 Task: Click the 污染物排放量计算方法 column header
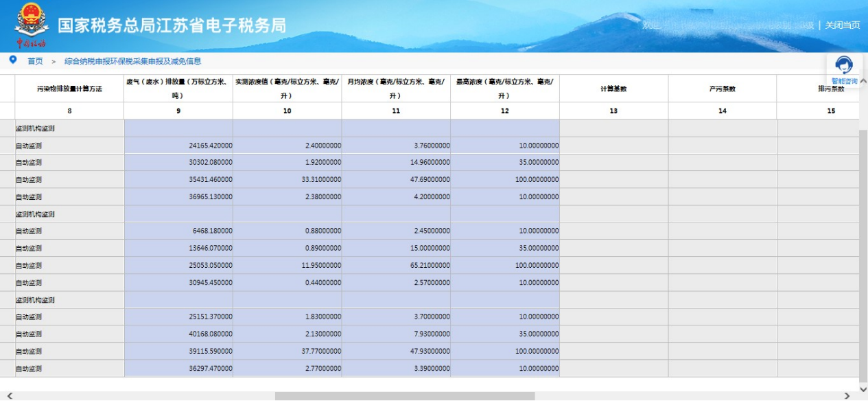69,89
